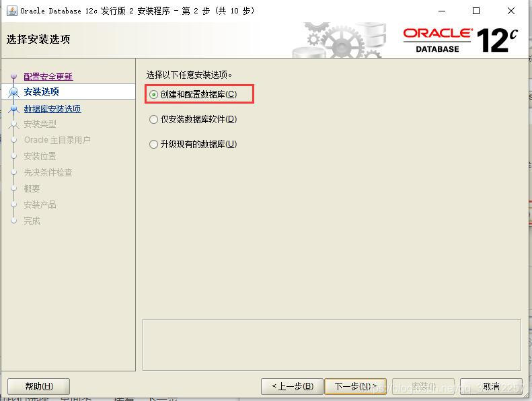532x401 pixels.
Task: Close the Oracle installer window
Action: (x=511, y=11)
